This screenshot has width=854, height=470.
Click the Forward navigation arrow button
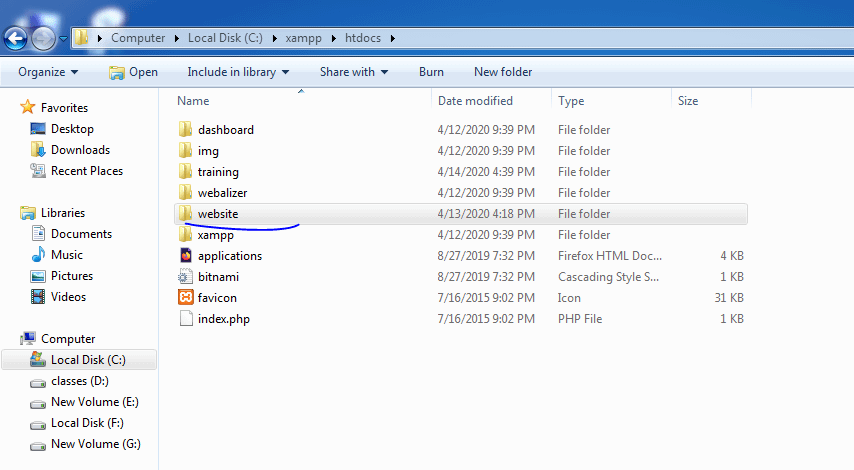(44, 39)
